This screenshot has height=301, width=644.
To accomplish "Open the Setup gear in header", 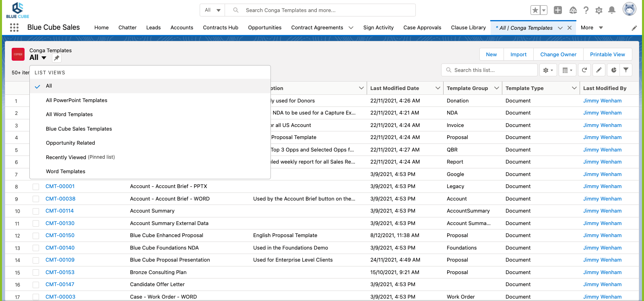I will 599,10.
